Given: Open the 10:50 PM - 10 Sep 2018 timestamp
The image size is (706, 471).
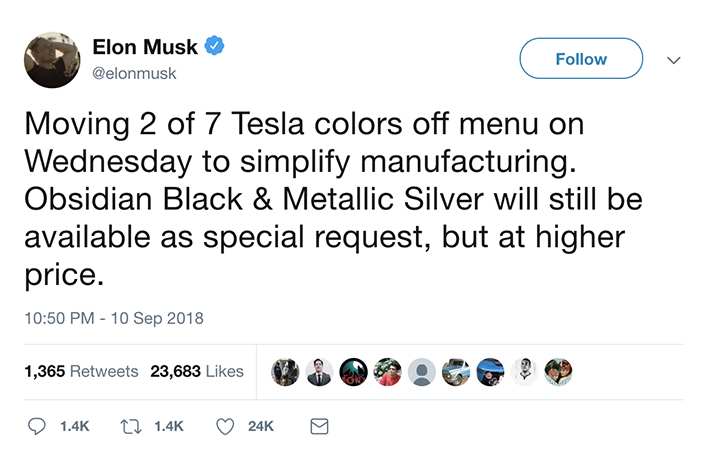Looking at the screenshot, I should coord(113,319).
